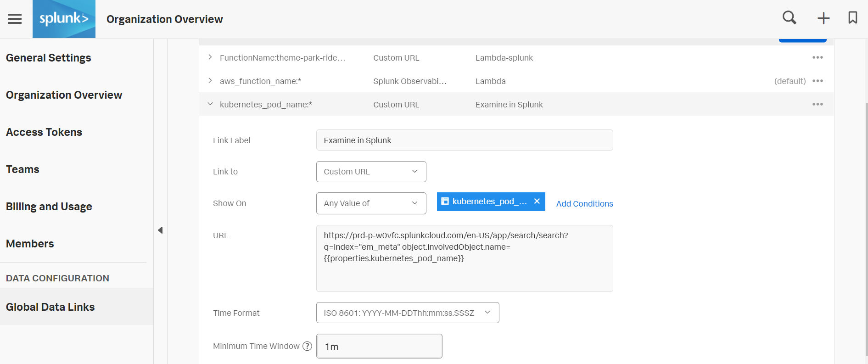Open the search magnifier icon
Screen dimensions: 868x364
tap(790, 18)
